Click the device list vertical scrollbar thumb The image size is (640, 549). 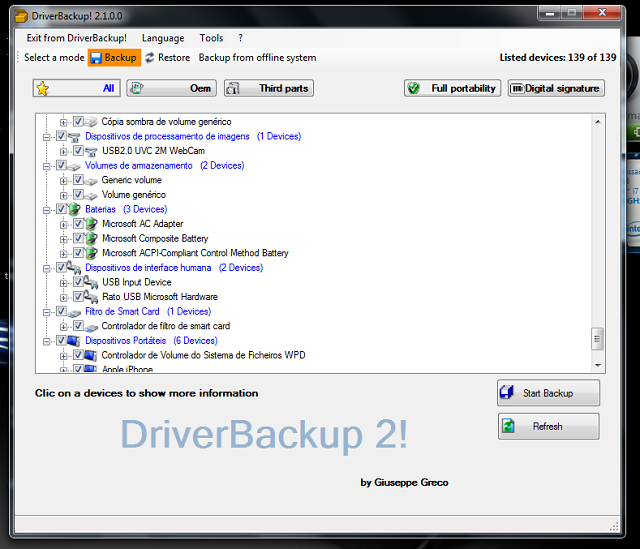[598, 339]
